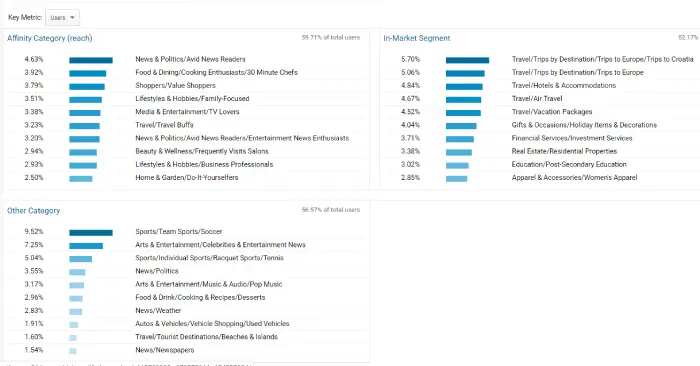The image size is (700, 366).
Task: Click the Sports/Team Sports/Soccer bar
Action: coord(91,233)
